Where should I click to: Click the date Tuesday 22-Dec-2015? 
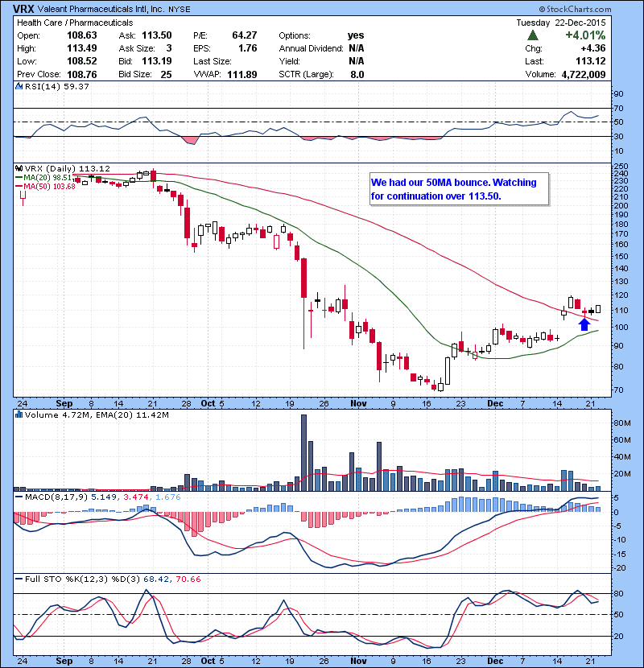coord(561,23)
